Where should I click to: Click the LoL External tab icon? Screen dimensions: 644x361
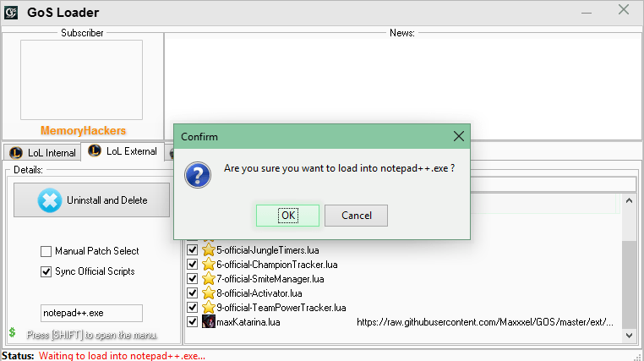coord(95,150)
